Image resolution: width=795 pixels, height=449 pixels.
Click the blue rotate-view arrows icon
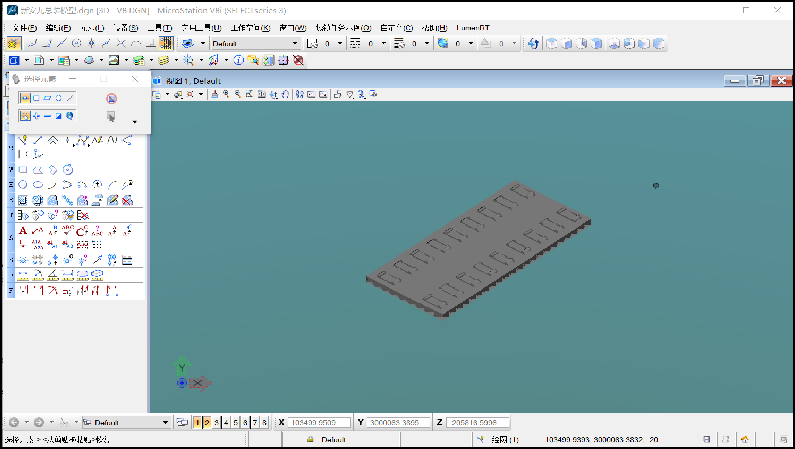pyautogui.click(x=532, y=44)
